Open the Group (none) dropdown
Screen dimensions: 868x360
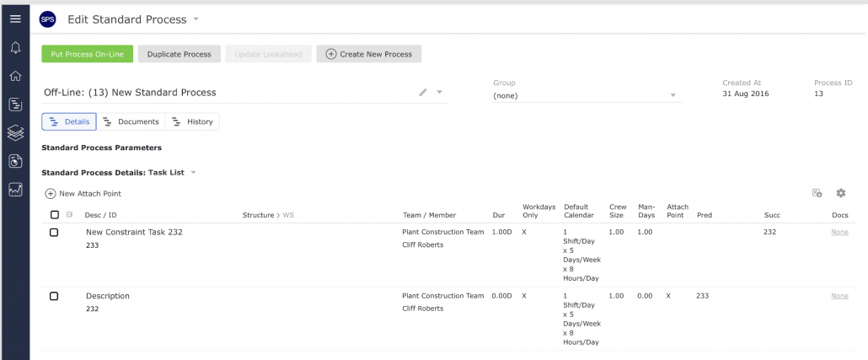pos(587,95)
